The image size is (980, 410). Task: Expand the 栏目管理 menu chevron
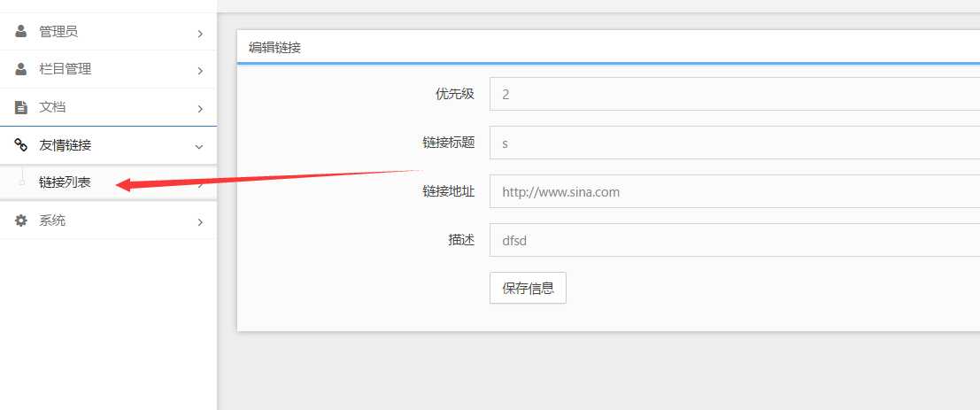(200, 71)
